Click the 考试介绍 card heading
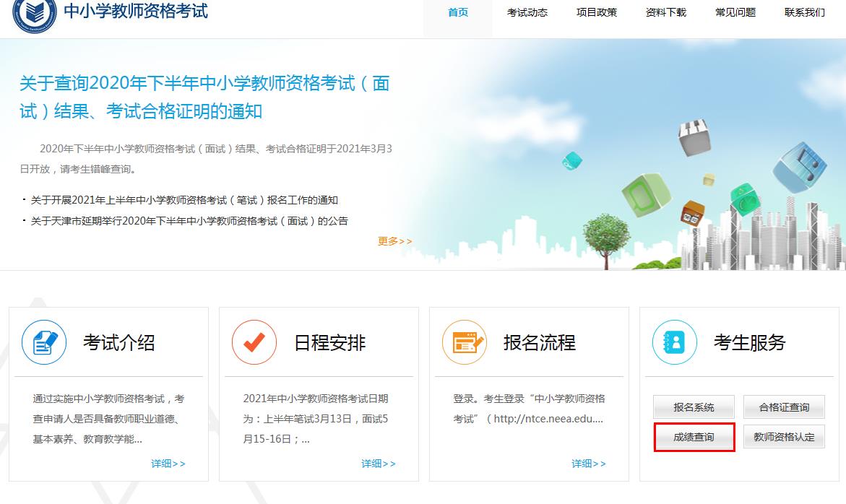 [x=119, y=342]
